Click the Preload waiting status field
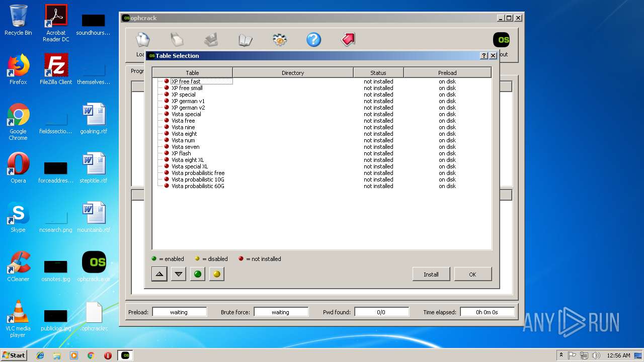This screenshot has height=362, width=644. click(x=179, y=312)
